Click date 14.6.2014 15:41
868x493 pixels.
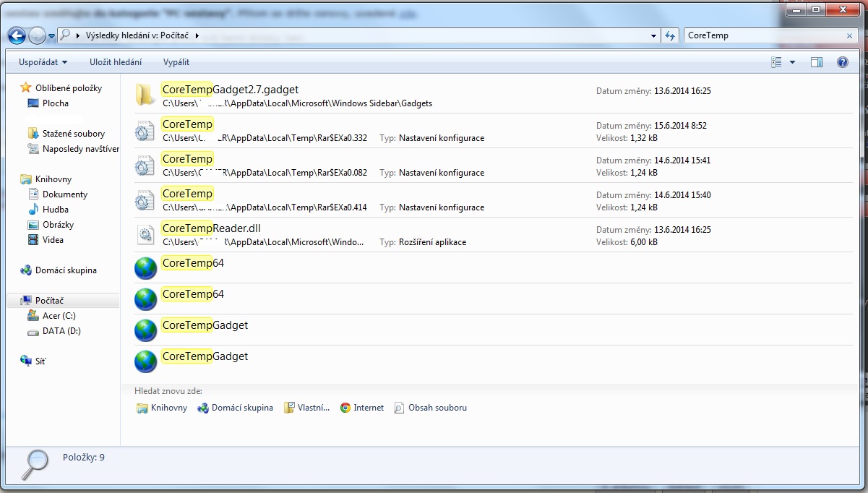[x=682, y=160]
